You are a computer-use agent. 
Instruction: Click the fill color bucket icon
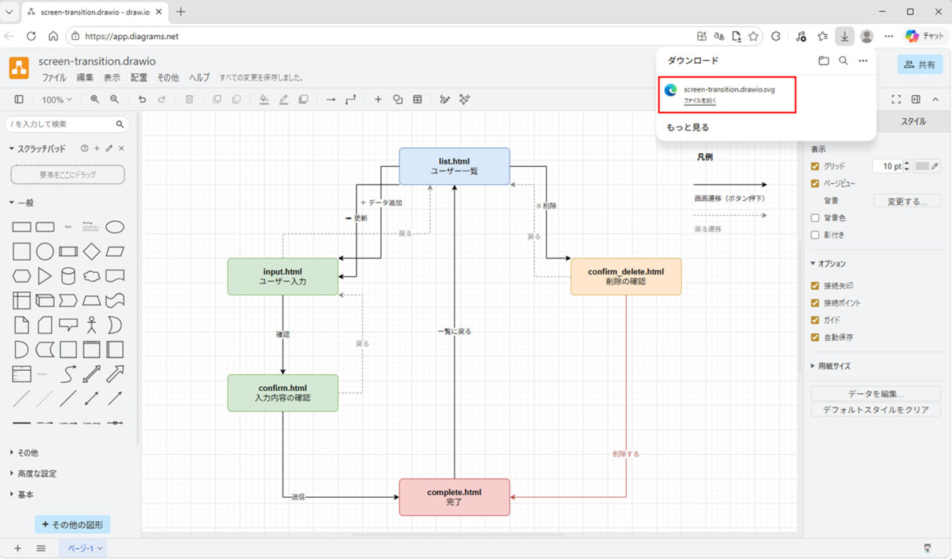coord(264,100)
